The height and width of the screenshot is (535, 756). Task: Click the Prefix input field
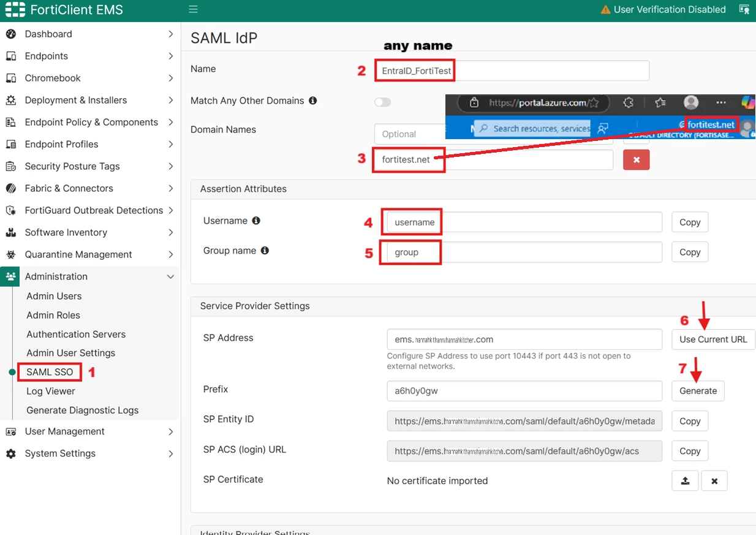[x=524, y=391]
